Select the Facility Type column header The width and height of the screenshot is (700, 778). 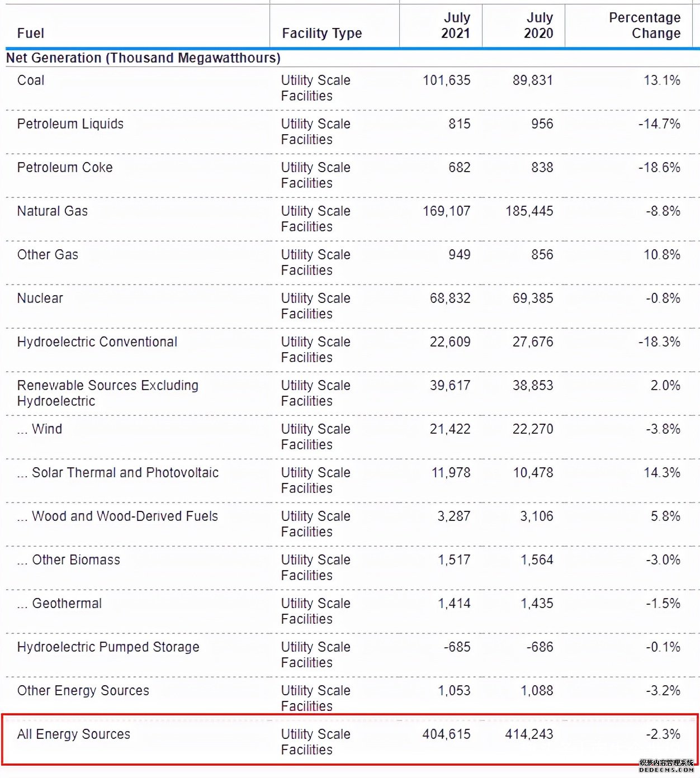pyautogui.click(x=322, y=34)
